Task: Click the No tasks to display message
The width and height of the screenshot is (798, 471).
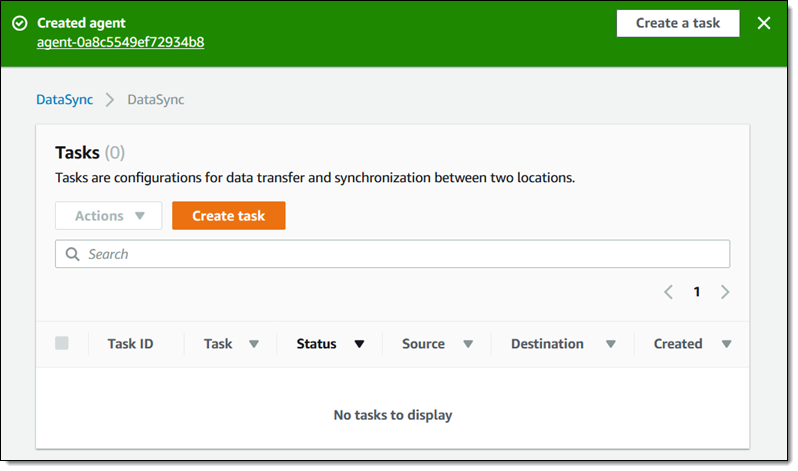Action: (x=393, y=415)
